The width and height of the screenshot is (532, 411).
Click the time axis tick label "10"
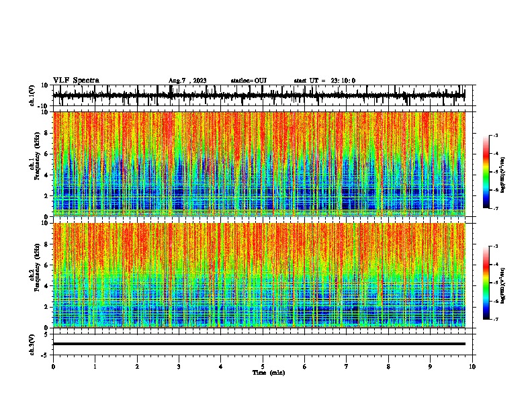click(472, 367)
